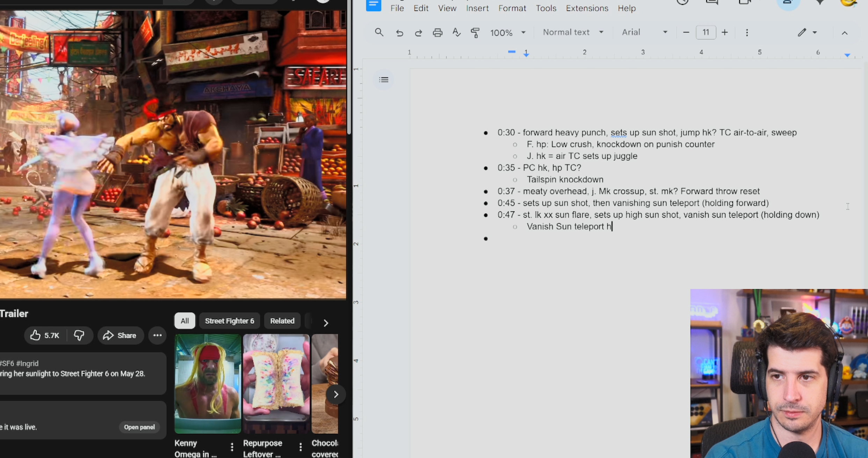Show the document outline icon

[384, 80]
